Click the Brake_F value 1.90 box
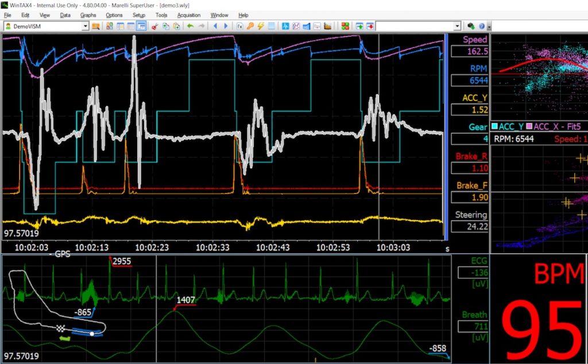588x364 pixels. tap(470, 197)
